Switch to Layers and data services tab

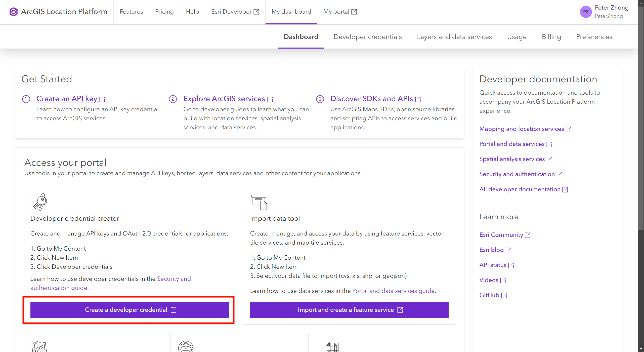(454, 37)
